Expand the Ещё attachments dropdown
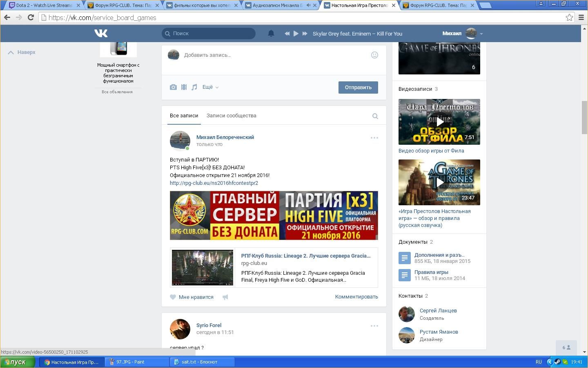Screen dimensions: 588x368 [x=210, y=87]
